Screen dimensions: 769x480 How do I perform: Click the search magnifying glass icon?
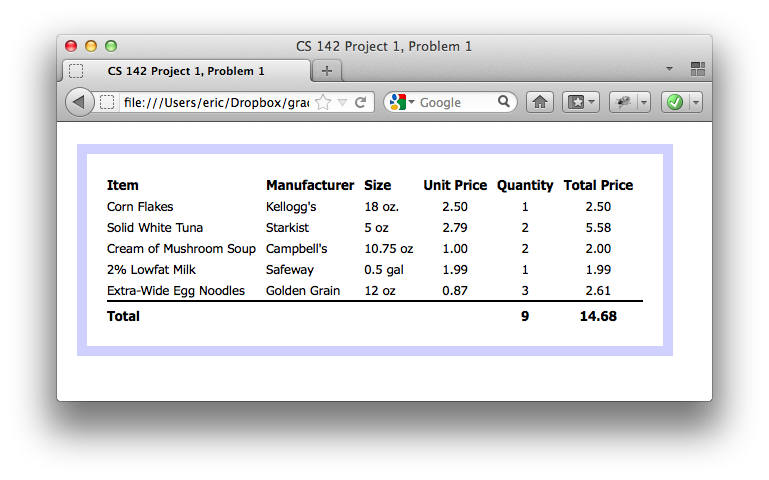(x=504, y=102)
